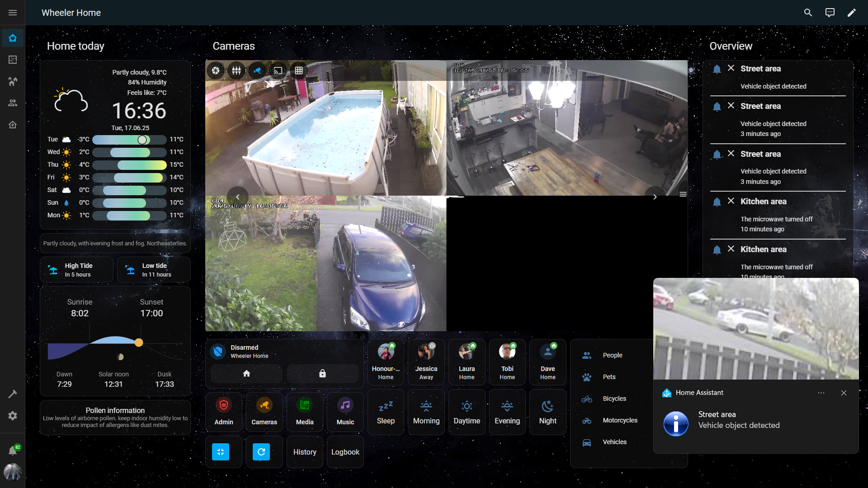Select the Admin shield tile
Screen dimensions: 868x488
pos(223,411)
